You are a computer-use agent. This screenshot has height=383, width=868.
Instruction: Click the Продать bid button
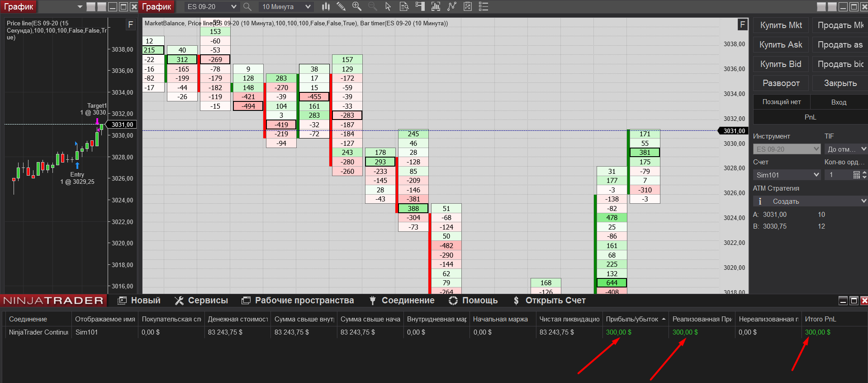[840, 64]
